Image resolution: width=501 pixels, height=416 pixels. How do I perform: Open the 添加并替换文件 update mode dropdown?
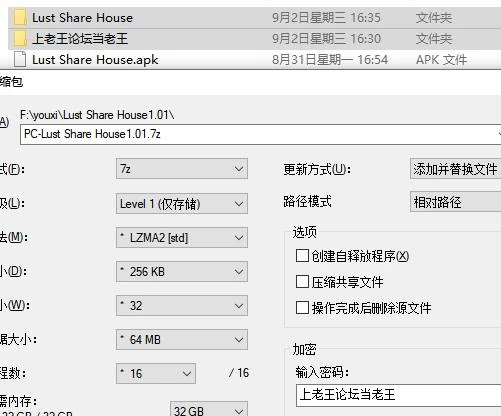pos(455,169)
